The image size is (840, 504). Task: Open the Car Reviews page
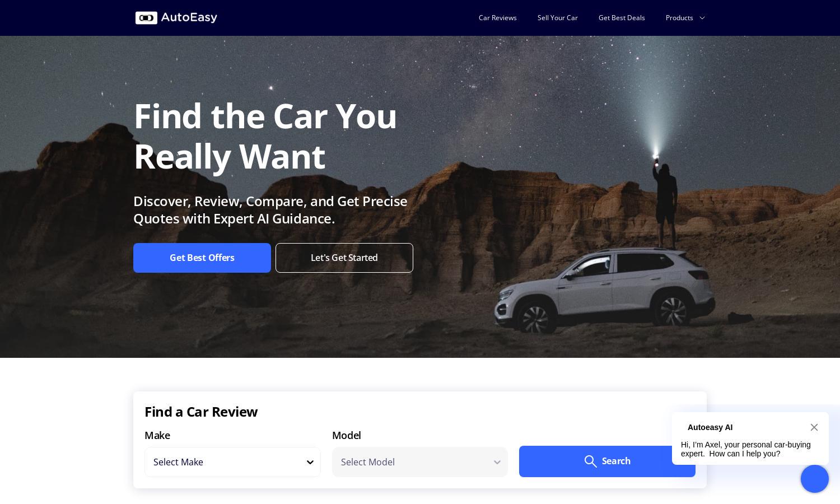[497, 18]
